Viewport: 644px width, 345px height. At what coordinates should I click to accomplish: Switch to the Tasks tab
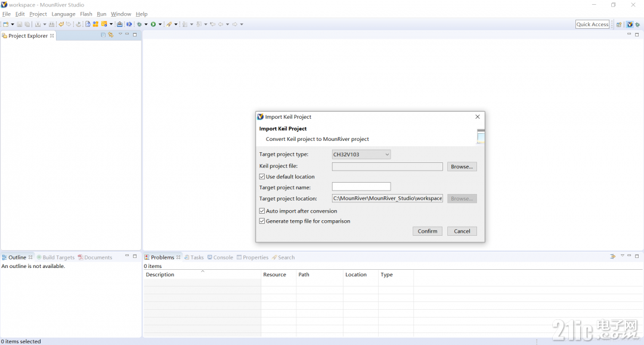(x=194, y=257)
